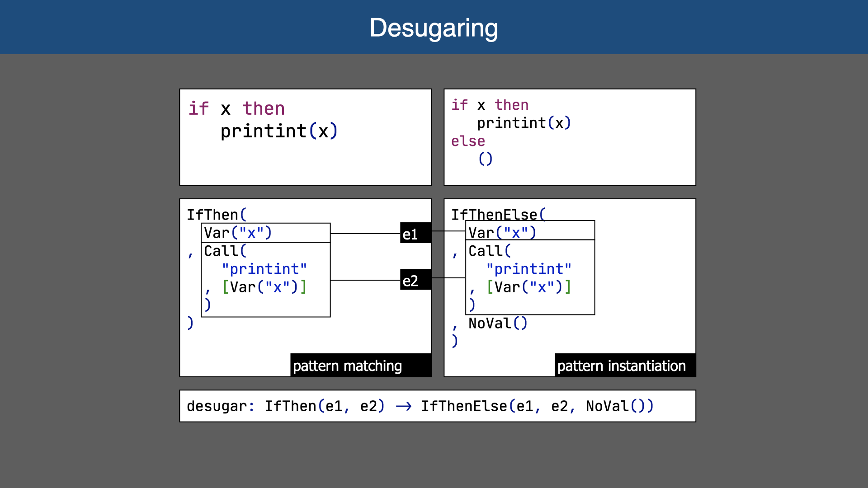Viewport: 868px width, 488px height.
Task: Click "printint" string in left Call box
Action: click(264, 269)
